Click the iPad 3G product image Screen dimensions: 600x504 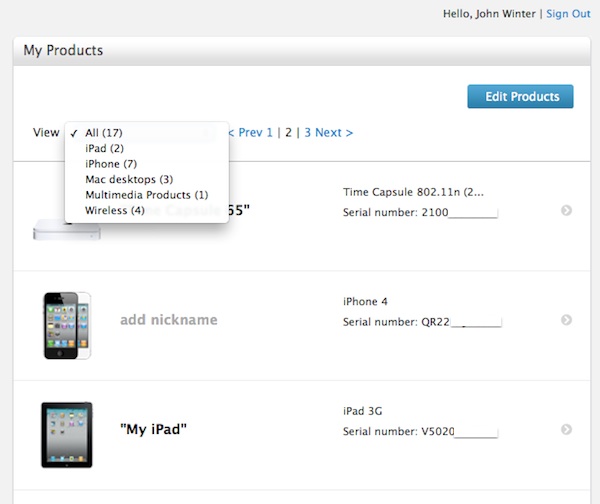67,435
